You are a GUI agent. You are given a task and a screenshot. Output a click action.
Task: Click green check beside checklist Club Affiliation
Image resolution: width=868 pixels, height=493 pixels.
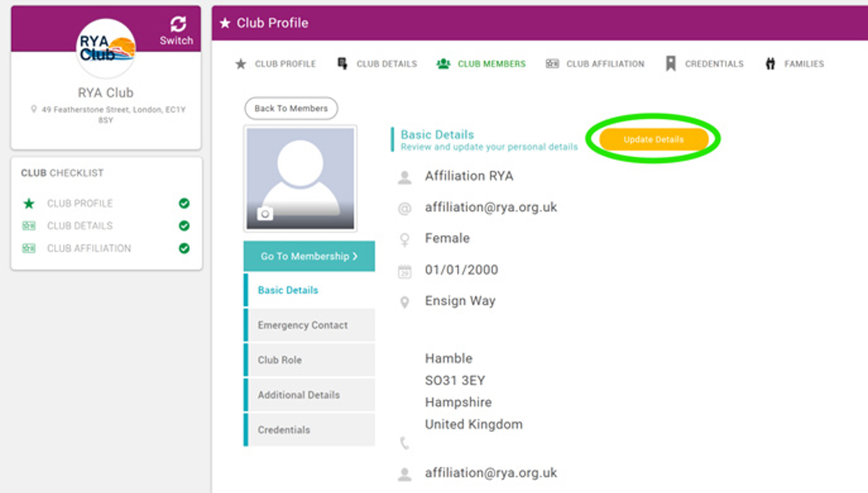click(x=184, y=248)
